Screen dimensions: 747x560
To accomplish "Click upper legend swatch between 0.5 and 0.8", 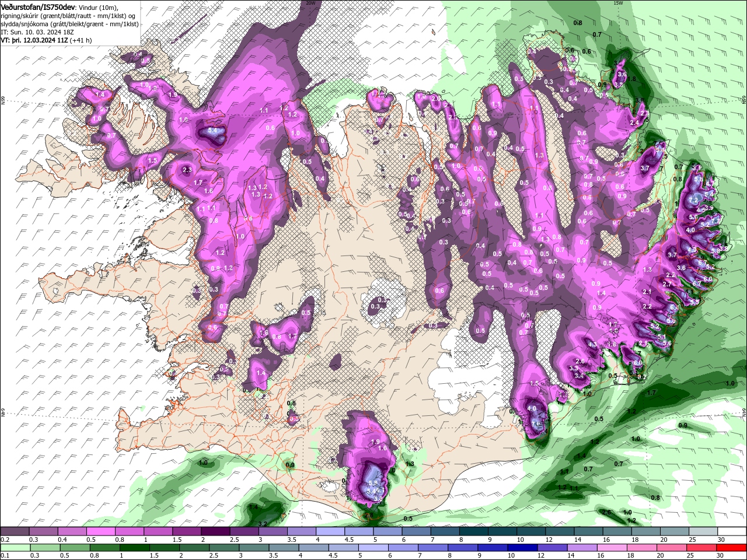I will 100,531.
